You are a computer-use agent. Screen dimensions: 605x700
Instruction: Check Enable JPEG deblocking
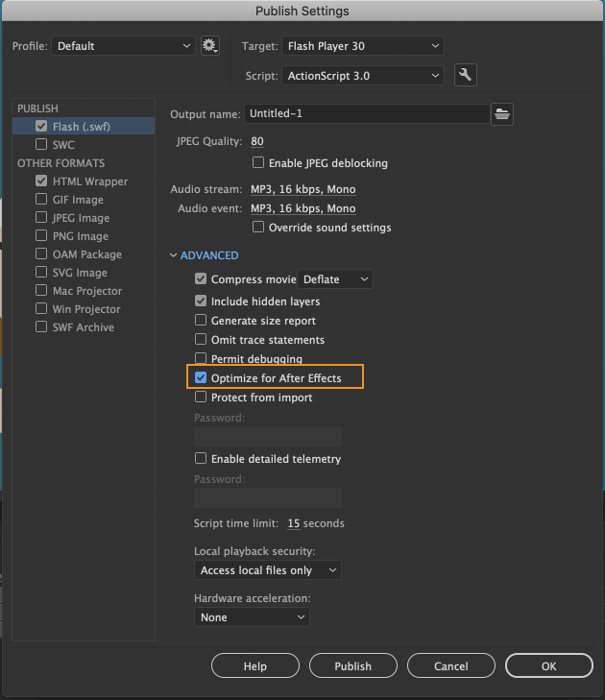pyautogui.click(x=258, y=163)
